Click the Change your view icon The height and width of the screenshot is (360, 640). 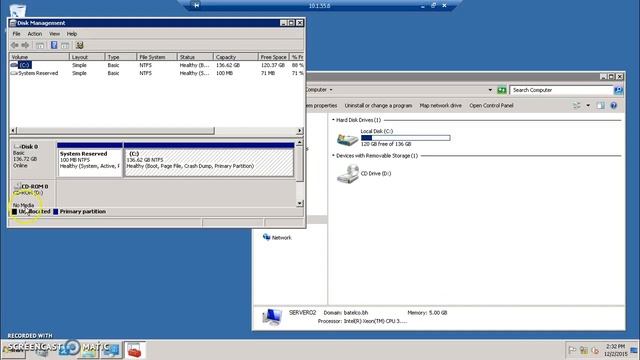(577, 106)
